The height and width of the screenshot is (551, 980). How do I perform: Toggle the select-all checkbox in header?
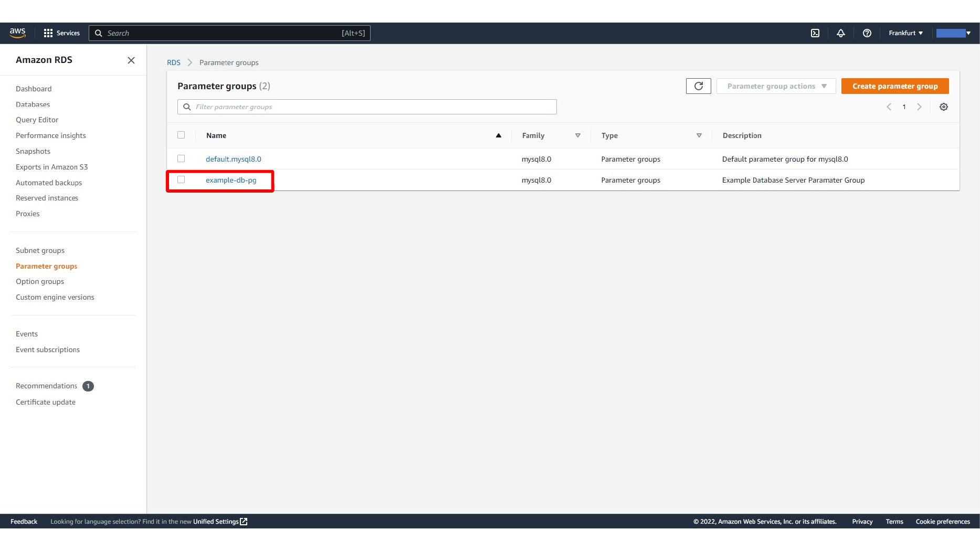[x=181, y=135]
